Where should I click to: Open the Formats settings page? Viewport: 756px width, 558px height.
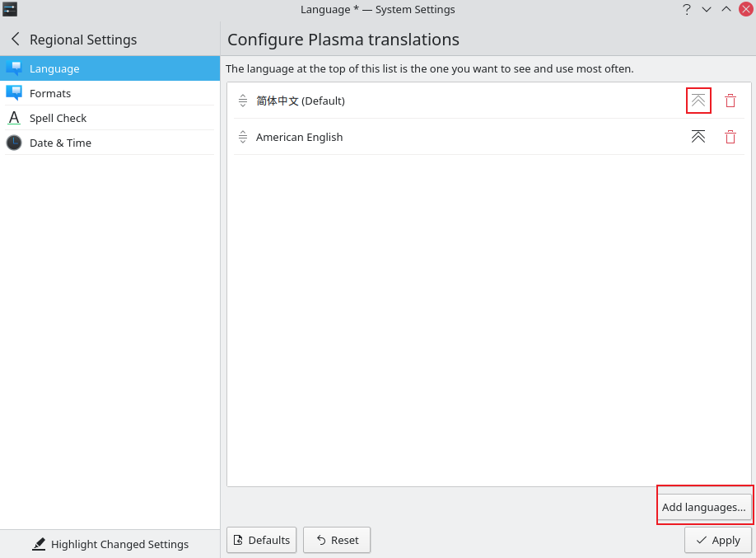click(50, 93)
